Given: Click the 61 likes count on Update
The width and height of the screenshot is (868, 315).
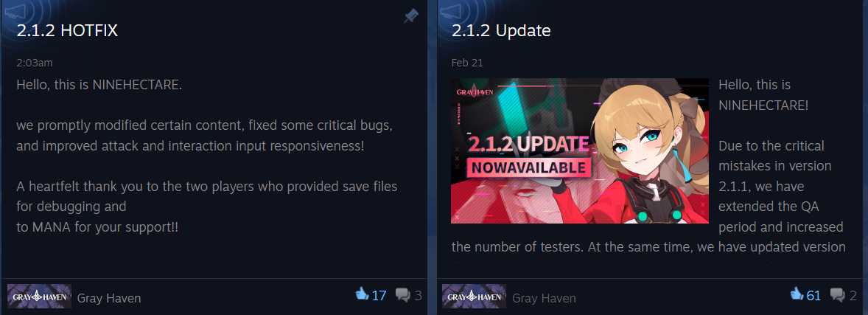Looking at the screenshot, I should (x=813, y=296).
